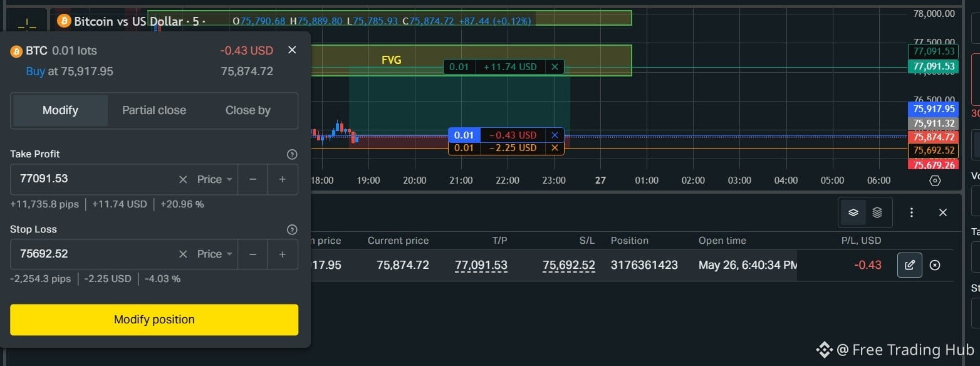Decrease Stop Loss with minus button
The height and width of the screenshot is (366, 980).
[253, 254]
